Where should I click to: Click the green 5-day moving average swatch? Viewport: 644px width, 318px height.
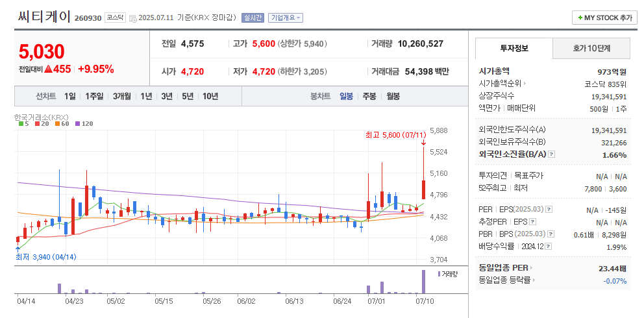point(21,123)
